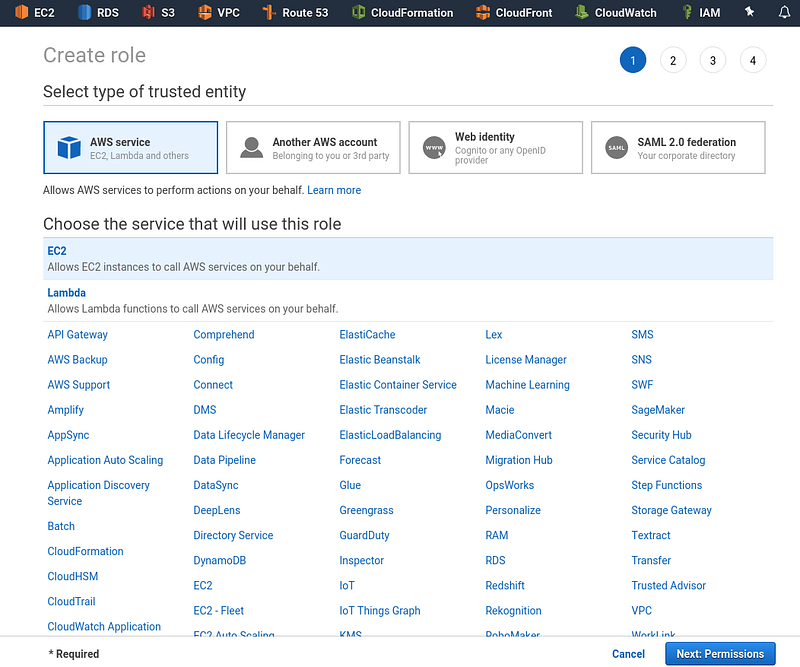
Task: Select Web identity trusted entity card
Action: 495,147
